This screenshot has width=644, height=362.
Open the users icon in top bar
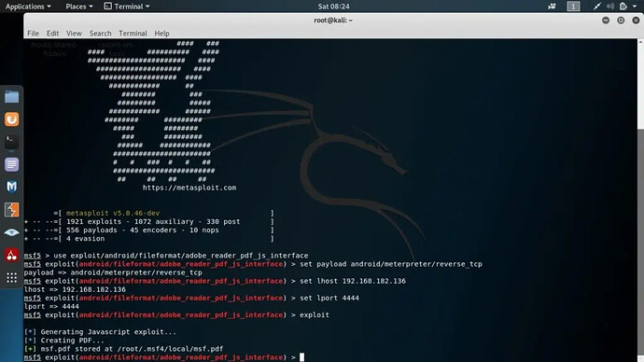552,7
